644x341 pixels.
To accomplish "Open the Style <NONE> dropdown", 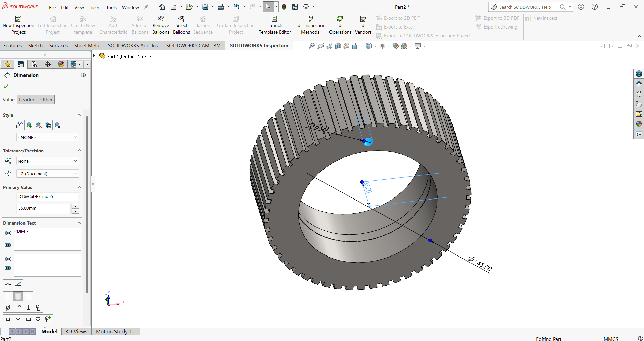I will (47, 137).
